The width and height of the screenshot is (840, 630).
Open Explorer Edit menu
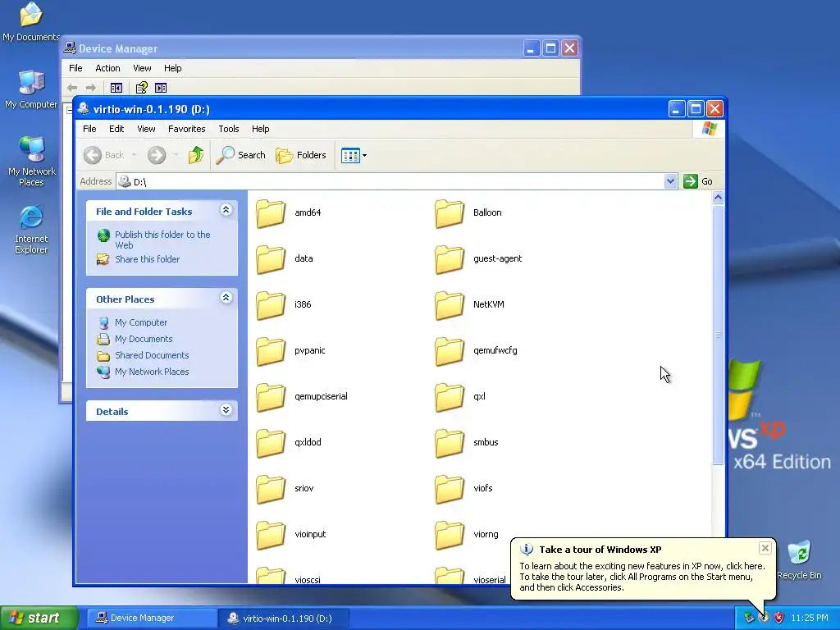pyautogui.click(x=116, y=129)
